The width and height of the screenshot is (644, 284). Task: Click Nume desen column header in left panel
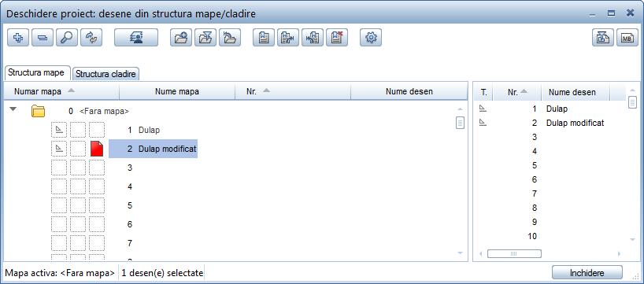click(409, 91)
